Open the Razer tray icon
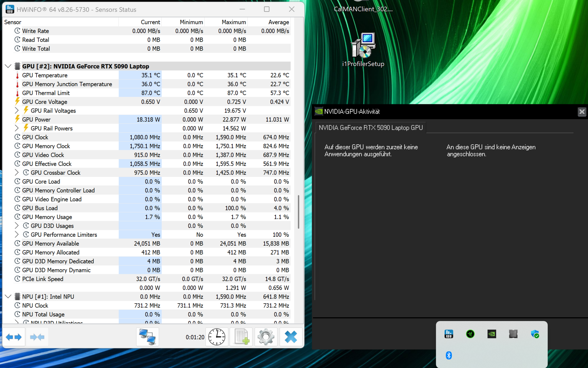Screen dimensions: 588x368 (470, 334)
